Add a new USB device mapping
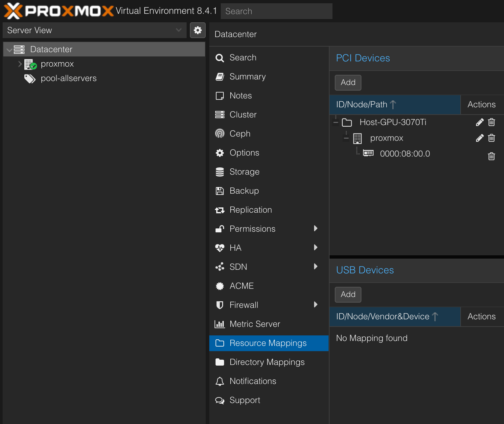This screenshot has height=424, width=504. pos(348,295)
